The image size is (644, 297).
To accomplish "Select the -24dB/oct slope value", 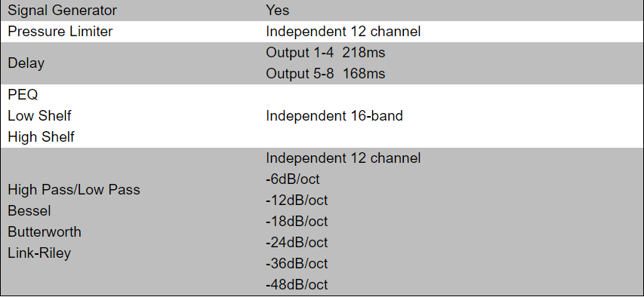I will coord(297,243).
